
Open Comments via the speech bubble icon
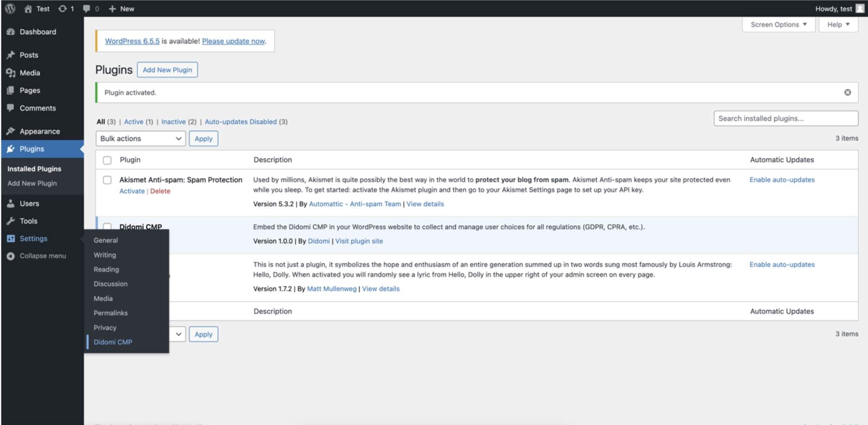click(11, 108)
